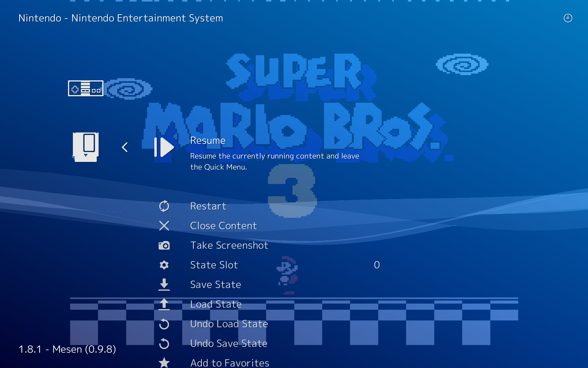
Task: Click the Save State download arrow icon
Action: tap(164, 285)
